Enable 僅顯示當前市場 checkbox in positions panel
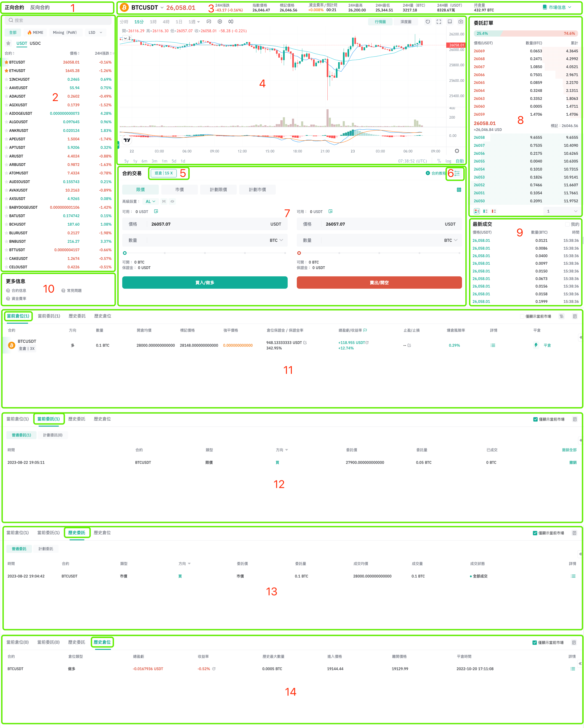This screenshot has width=584, height=728. tap(522, 316)
